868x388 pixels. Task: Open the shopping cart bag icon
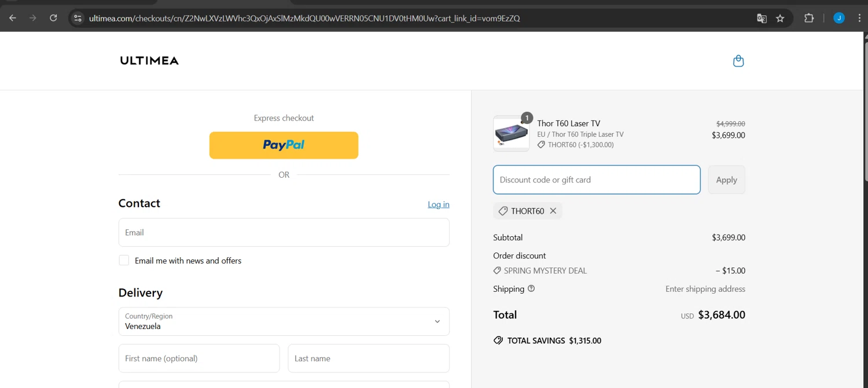click(x=738, y=61)
